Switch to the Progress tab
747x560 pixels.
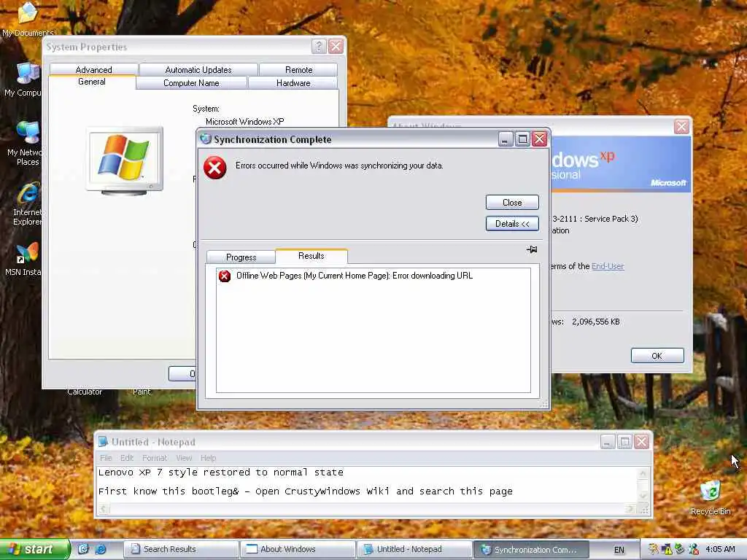[241, 257]
